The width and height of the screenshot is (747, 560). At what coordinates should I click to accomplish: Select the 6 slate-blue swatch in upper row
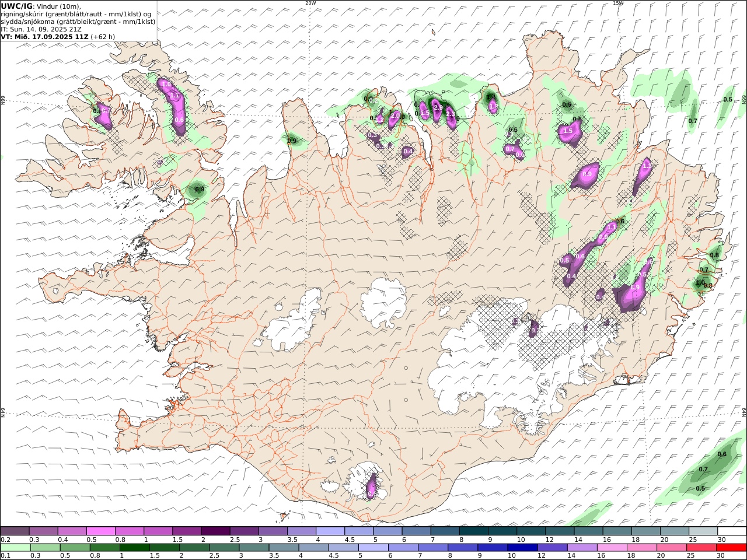416,531
